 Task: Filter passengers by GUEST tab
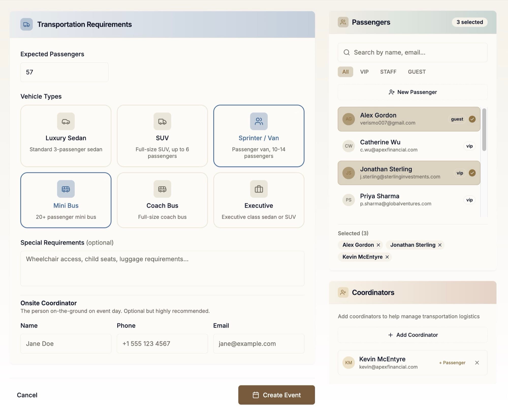(x=417, y=72)
